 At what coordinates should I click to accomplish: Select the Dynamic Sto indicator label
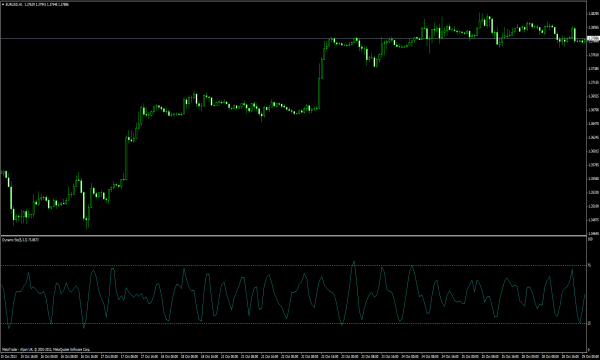point(20,240)
